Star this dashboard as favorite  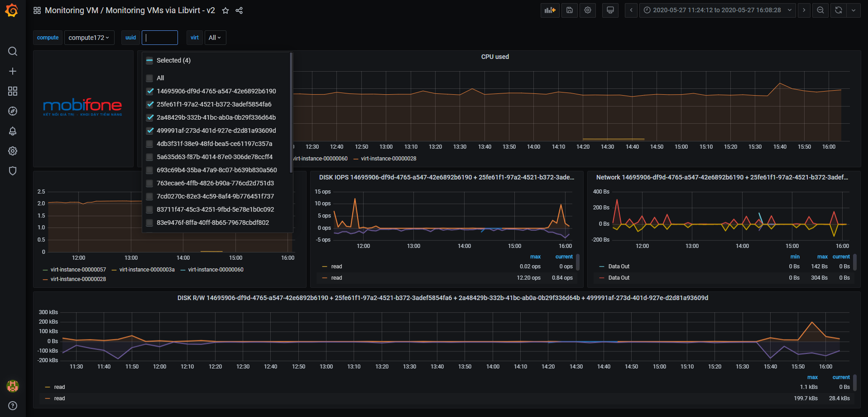225,10
